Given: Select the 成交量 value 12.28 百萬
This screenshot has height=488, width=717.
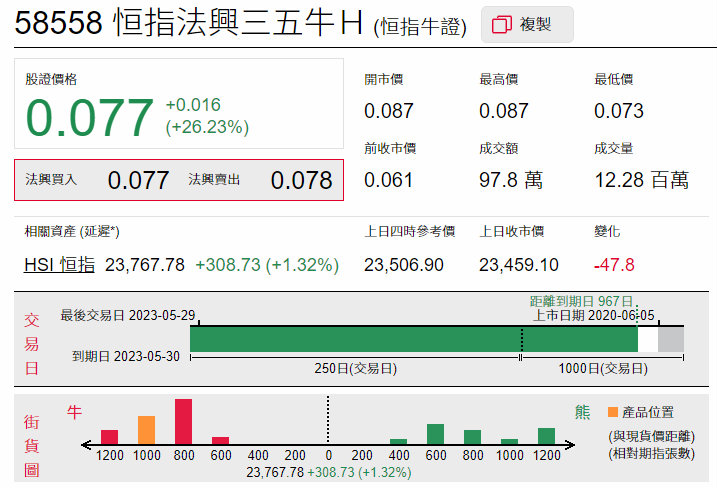Looking at the screenshot, I should pos(642,180).
